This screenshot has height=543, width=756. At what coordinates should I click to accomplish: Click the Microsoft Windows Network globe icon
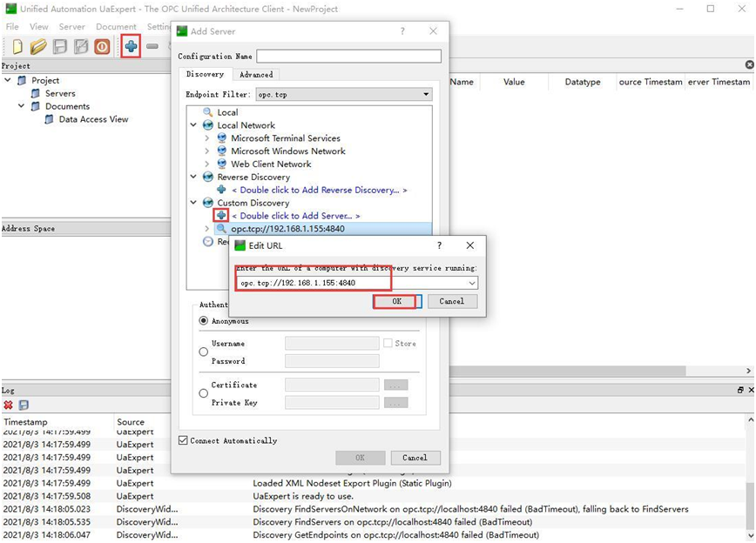pyautogui.click(x=222, y=151)
